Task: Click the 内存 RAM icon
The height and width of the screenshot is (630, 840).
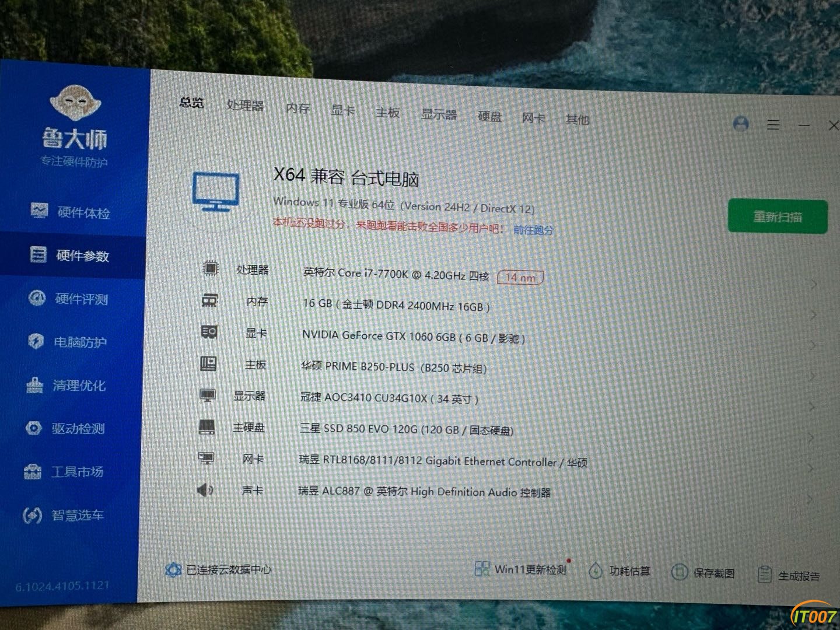Action: point(209,300)
